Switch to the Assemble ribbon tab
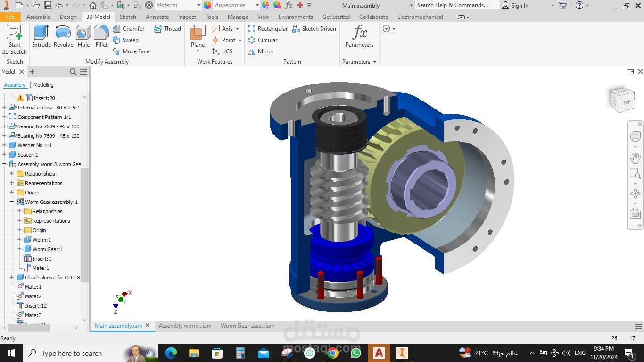 (x=39, y=17)
